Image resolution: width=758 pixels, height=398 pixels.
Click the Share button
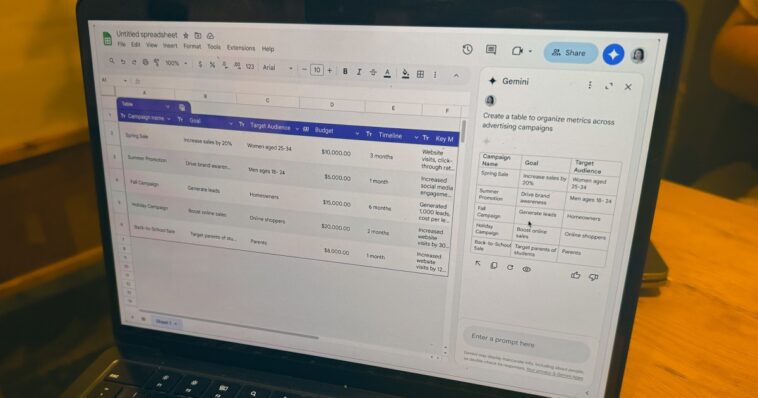[x=570, y=53]
